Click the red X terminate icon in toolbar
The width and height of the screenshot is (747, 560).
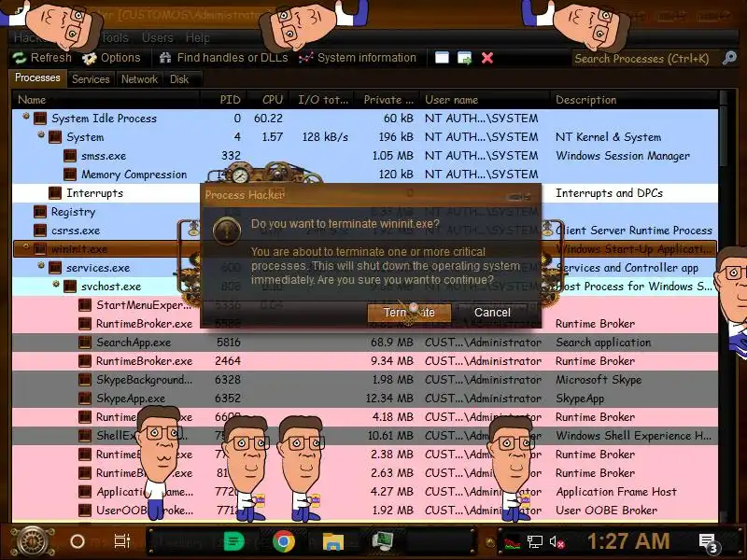[x=486, y=58]
